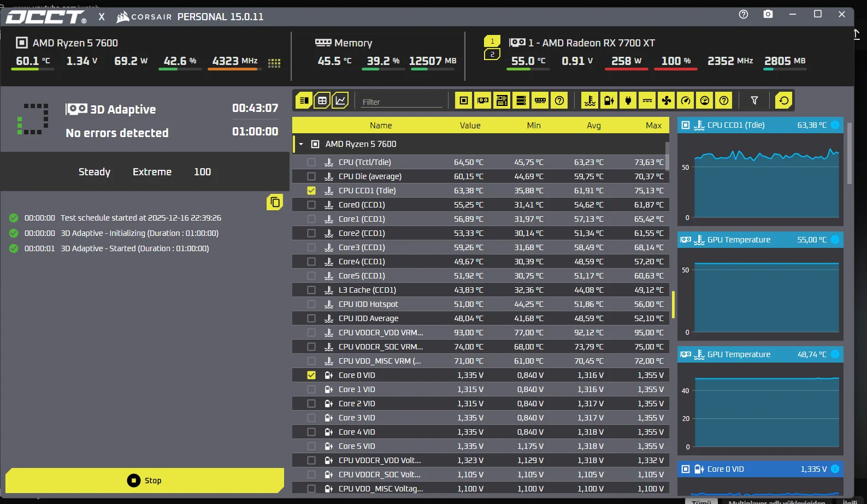This screenshot has height=504, width=867.
Task: Sort by the Name column header
Action: coord(381,126)
